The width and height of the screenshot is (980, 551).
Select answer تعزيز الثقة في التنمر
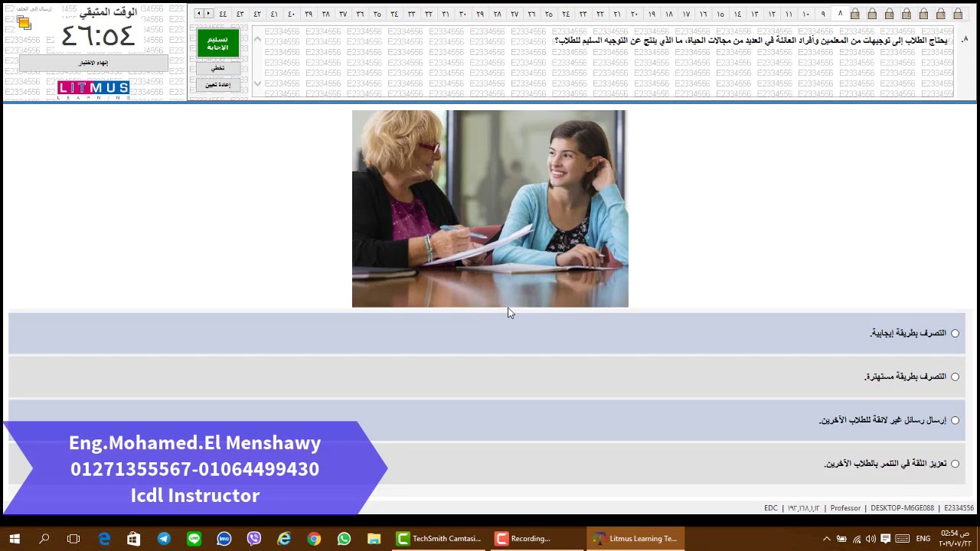coord(487,464)
